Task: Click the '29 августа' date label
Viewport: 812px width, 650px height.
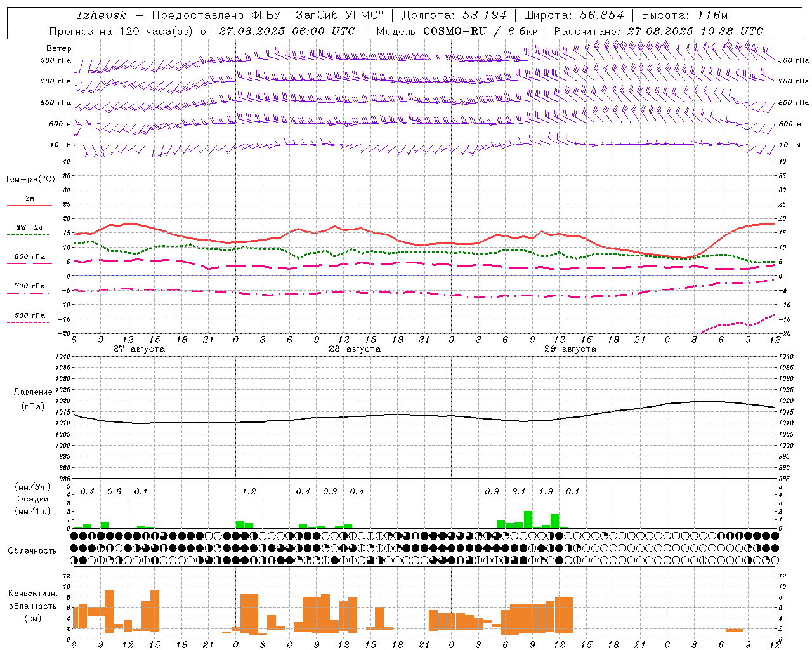Action: pyautogui.click(x=570, y=349)
